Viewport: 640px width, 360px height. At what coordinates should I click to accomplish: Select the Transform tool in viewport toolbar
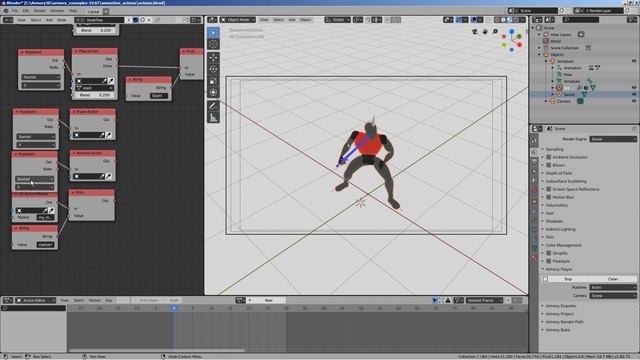[213, 93]
